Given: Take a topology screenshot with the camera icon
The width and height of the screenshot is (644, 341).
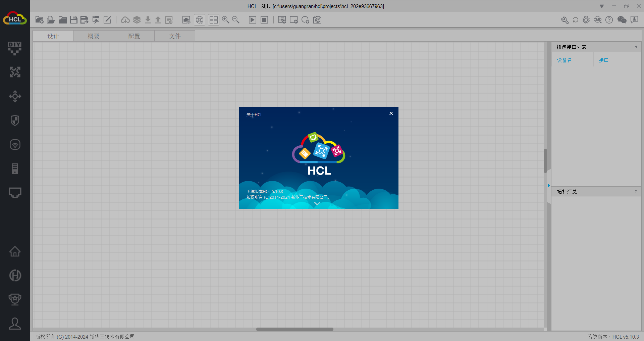Looking at the screenshot, I should (317, 20).
